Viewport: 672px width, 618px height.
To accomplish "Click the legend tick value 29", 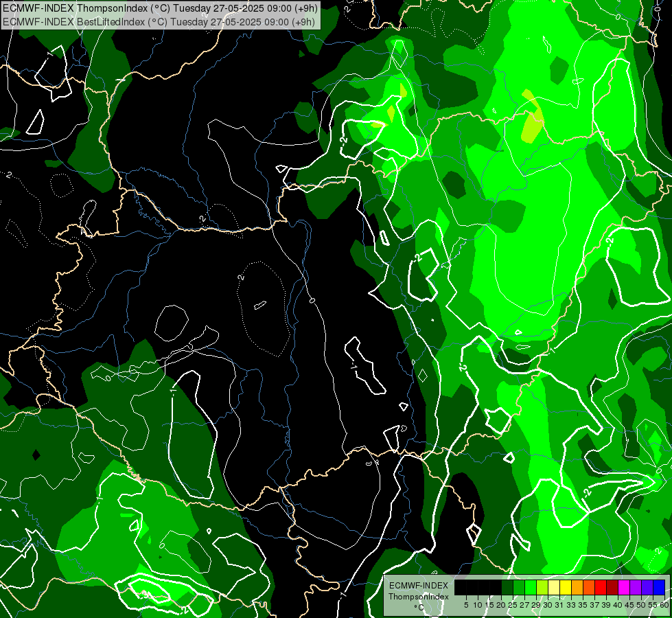I will pyautogui.click(x=536, y=605).
